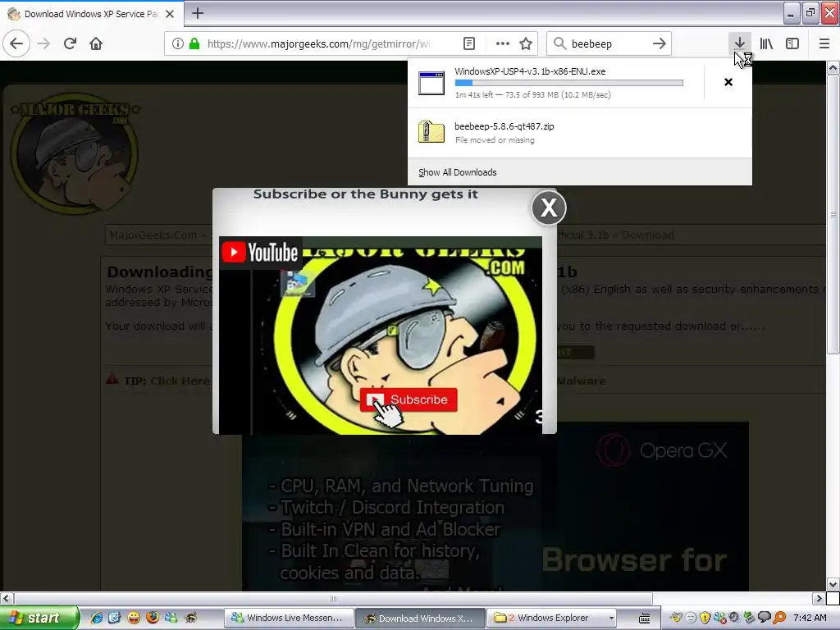This screenshot has width=840, height=630.
Task: Launch Firefox from Quick Launch
Action: pos(152,618)
